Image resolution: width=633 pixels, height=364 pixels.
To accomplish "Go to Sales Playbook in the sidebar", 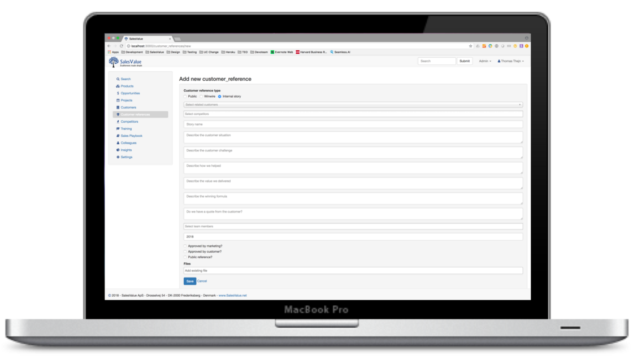I will pos(131,136).
